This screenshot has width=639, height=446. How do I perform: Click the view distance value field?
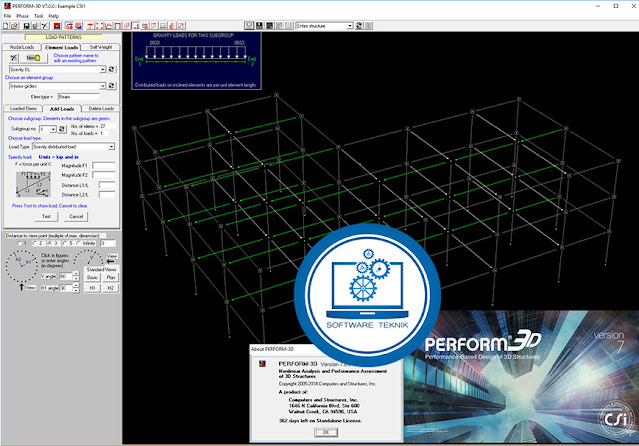[x=108, y=243]
